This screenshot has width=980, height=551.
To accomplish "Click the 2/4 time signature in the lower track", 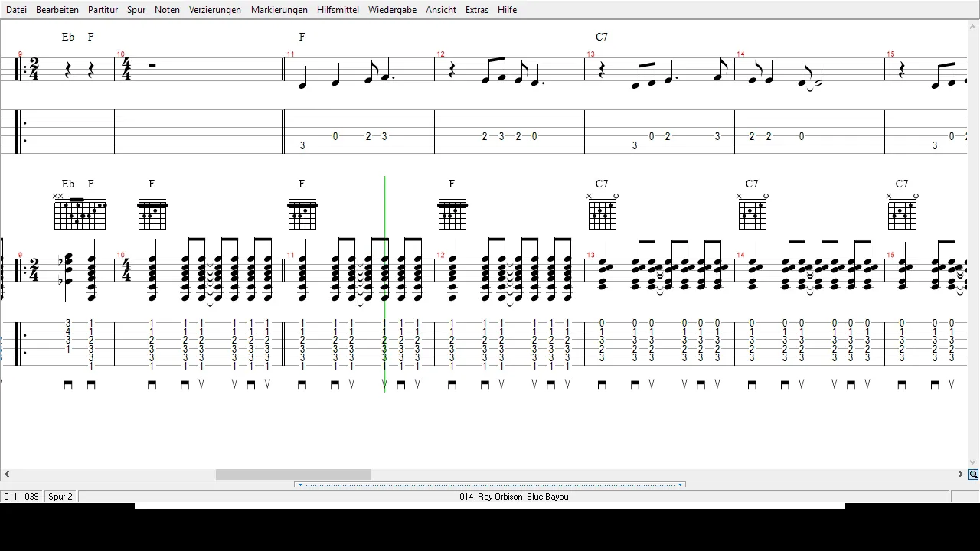I will click(34, 269).
